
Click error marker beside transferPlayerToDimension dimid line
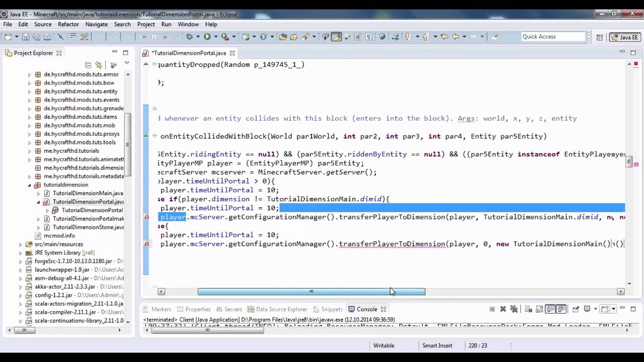pyautogui.click(x=147, y=217)
